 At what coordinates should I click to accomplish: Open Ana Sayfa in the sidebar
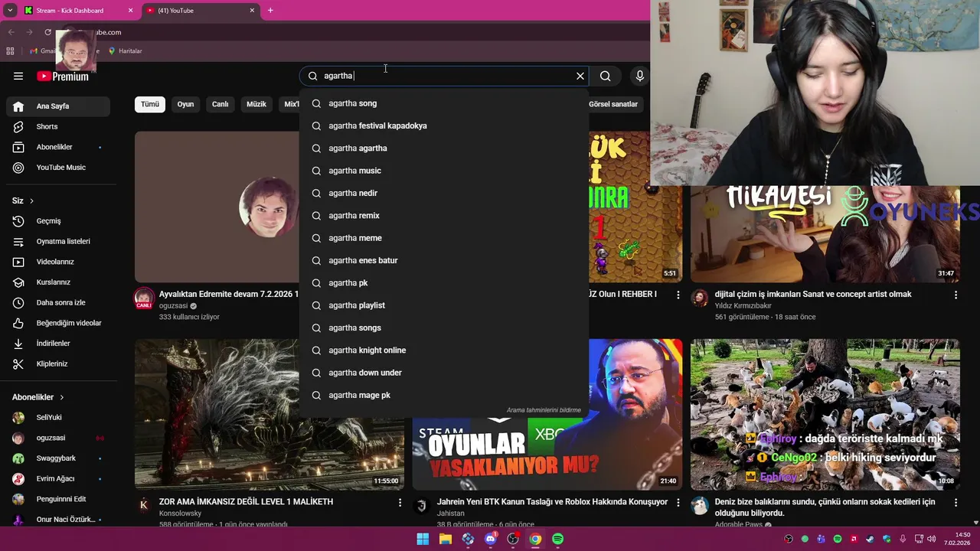[x=58, y=106]
